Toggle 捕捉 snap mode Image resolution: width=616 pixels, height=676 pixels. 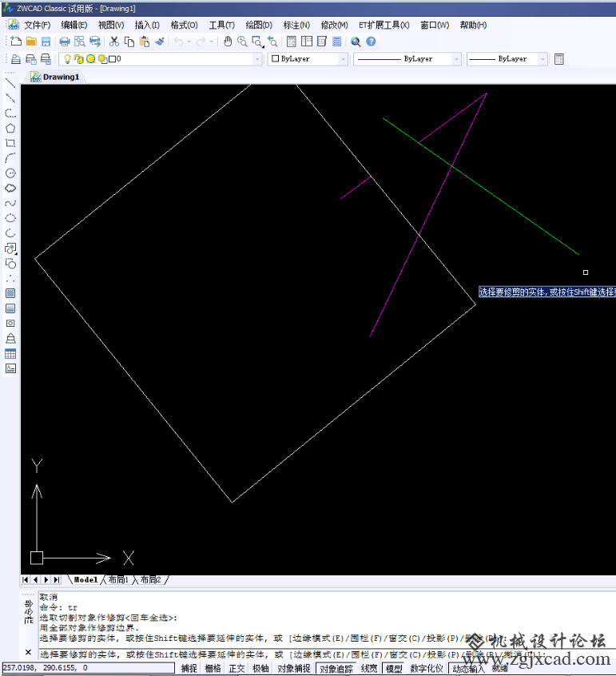click(189, 668)
